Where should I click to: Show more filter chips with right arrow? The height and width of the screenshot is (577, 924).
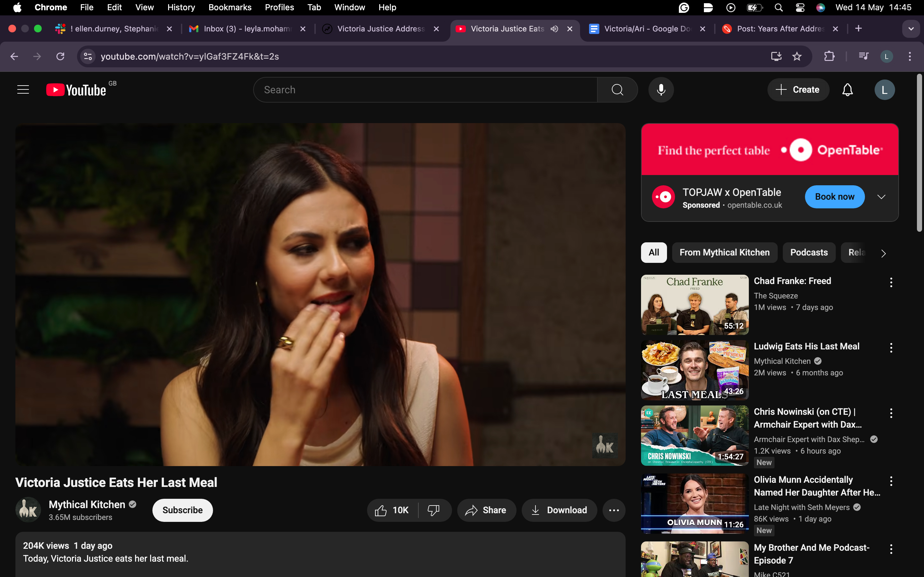[x=883, y=253]
